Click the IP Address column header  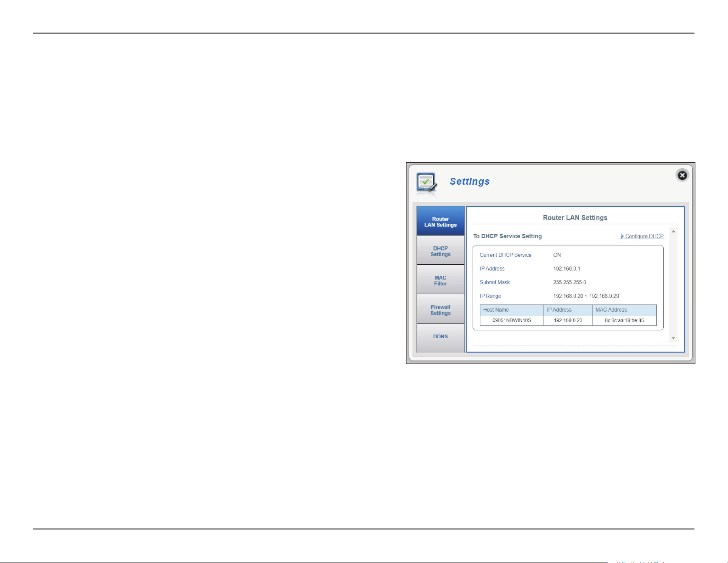pyautogui.click(x=568, y=310)
